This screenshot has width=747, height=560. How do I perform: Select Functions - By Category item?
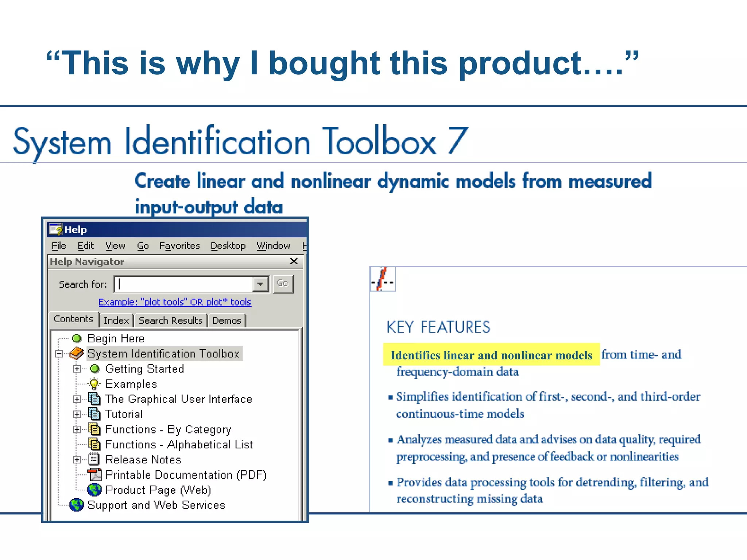(168, 429)
